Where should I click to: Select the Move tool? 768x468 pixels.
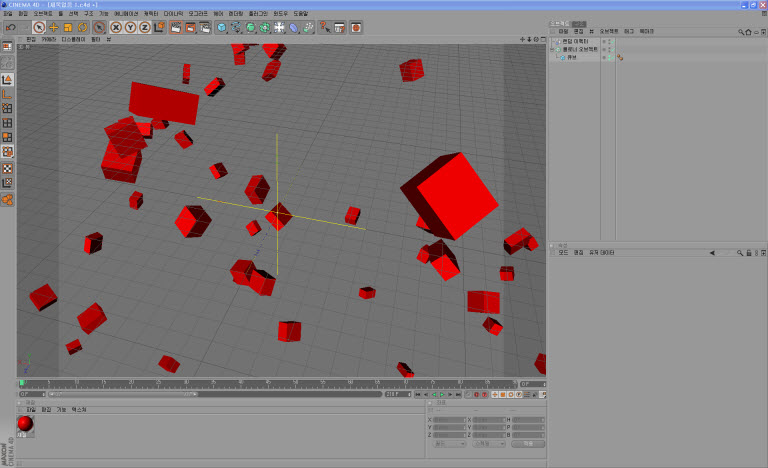click(53, 27)
